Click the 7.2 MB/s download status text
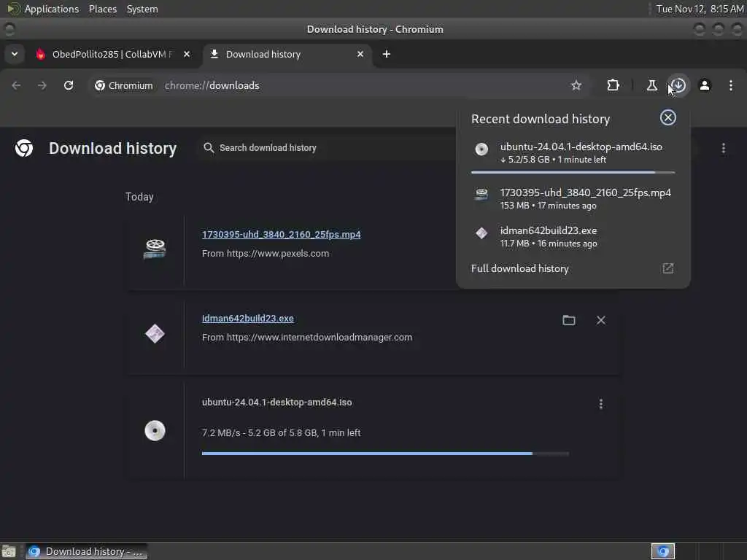 (x=281, y=433)
